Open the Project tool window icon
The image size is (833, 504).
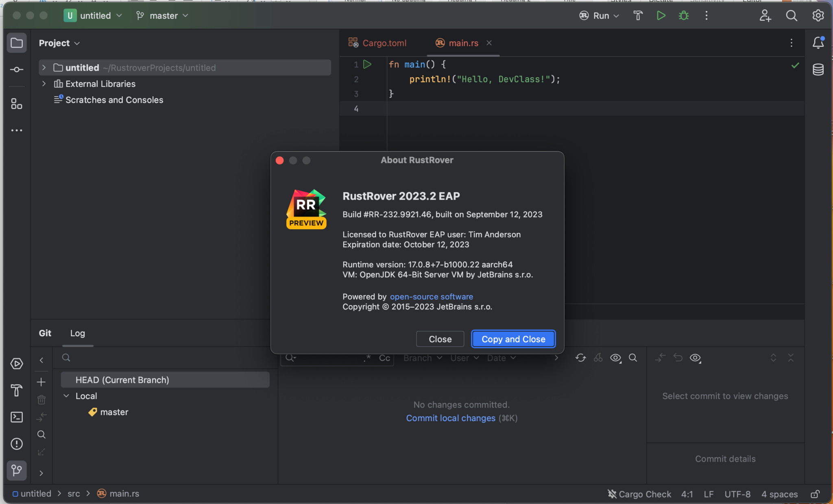tap(17, 42)
